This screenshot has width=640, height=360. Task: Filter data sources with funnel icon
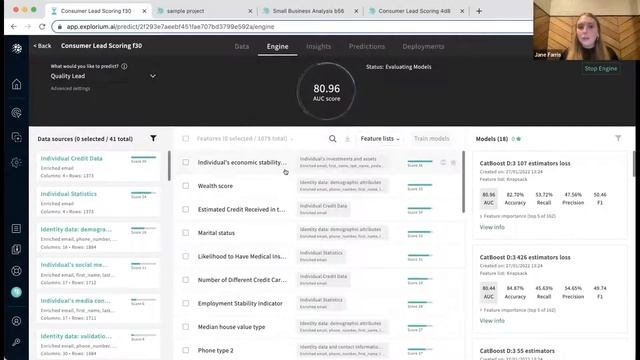point(153,138)
